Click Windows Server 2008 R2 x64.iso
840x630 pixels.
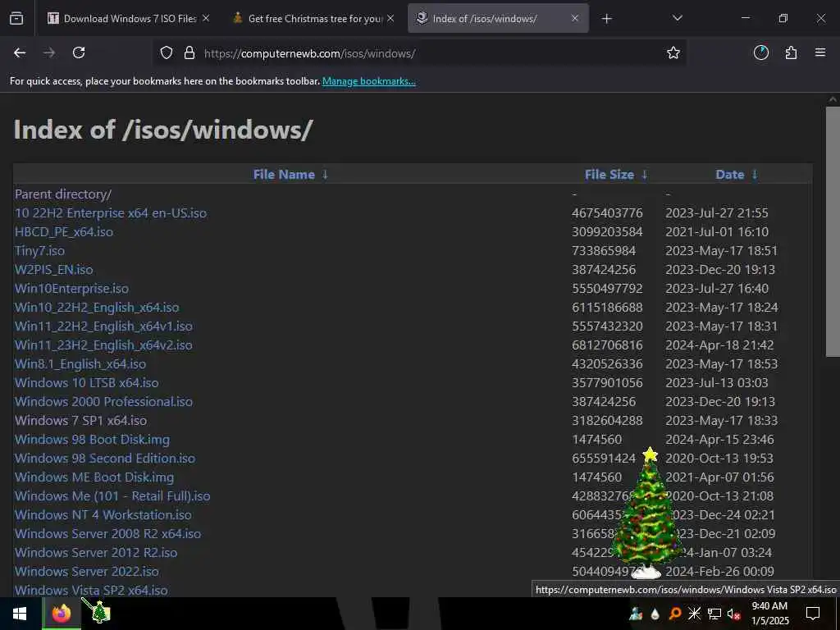[107, 534]
